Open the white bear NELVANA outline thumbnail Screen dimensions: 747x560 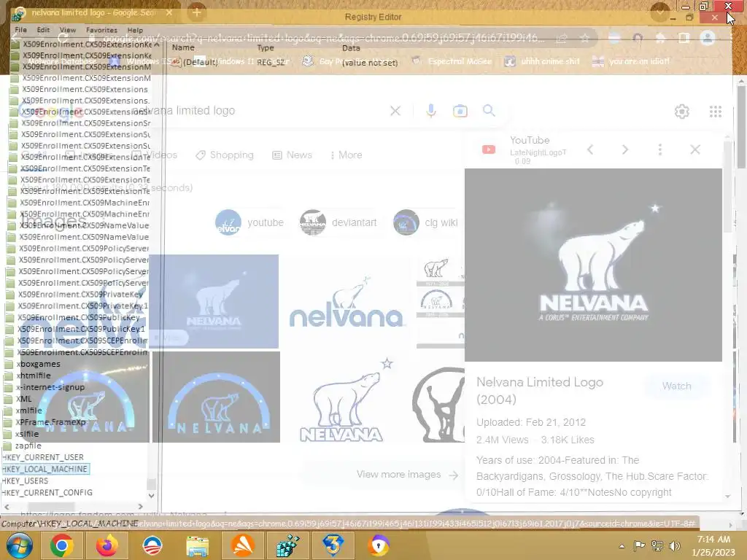(341, 400)
